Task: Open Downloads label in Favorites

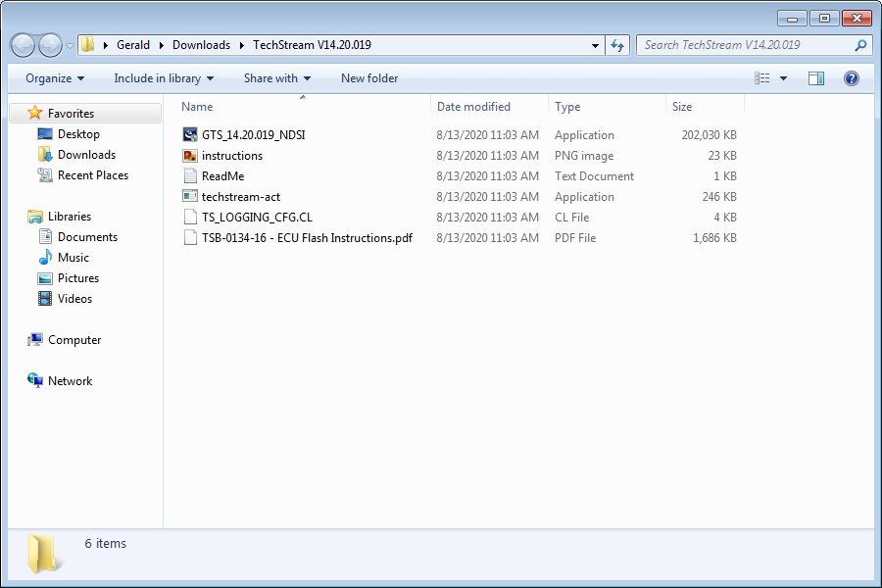Action: pos(86,155)
